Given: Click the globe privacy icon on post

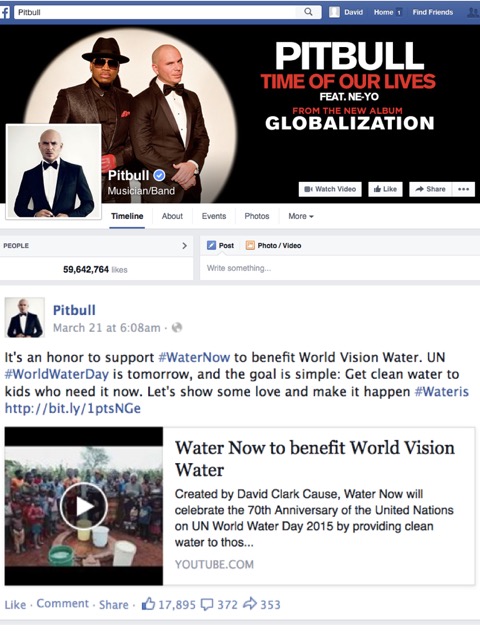Looking at the screenshot, I should pos(177,327).
